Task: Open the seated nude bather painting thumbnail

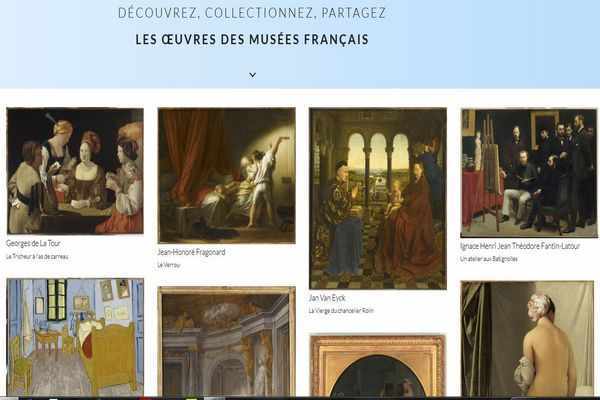Action: 528,339
